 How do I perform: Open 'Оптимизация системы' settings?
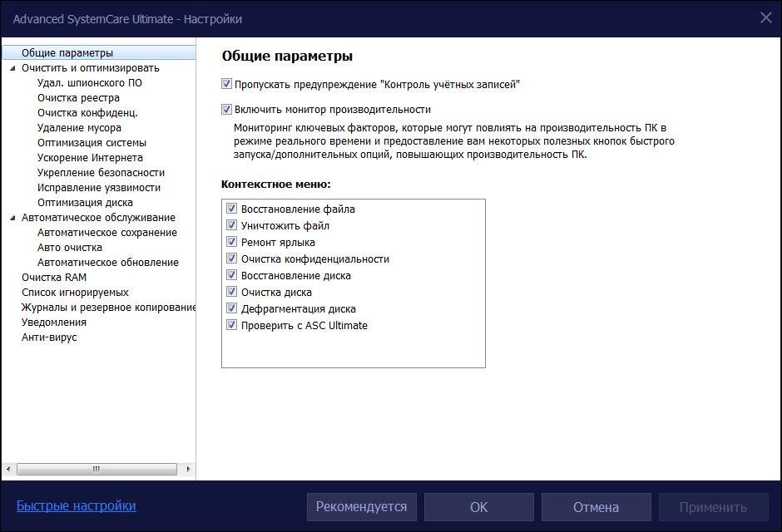coord(92,142)
